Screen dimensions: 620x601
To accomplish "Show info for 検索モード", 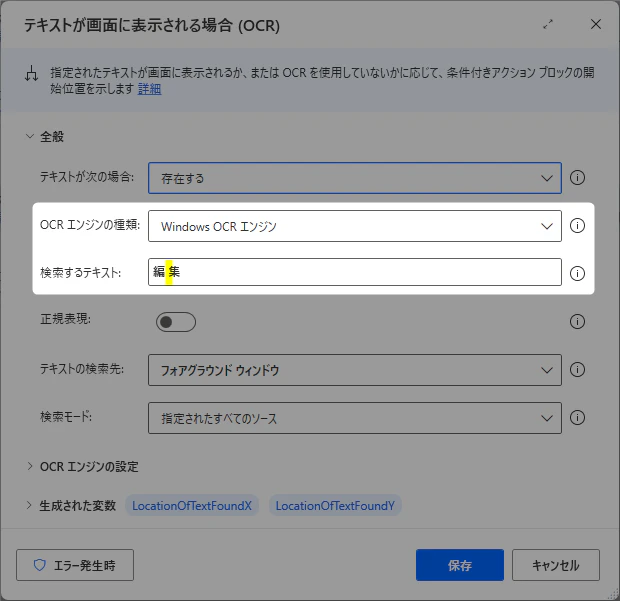I will [x=577, y=418].
